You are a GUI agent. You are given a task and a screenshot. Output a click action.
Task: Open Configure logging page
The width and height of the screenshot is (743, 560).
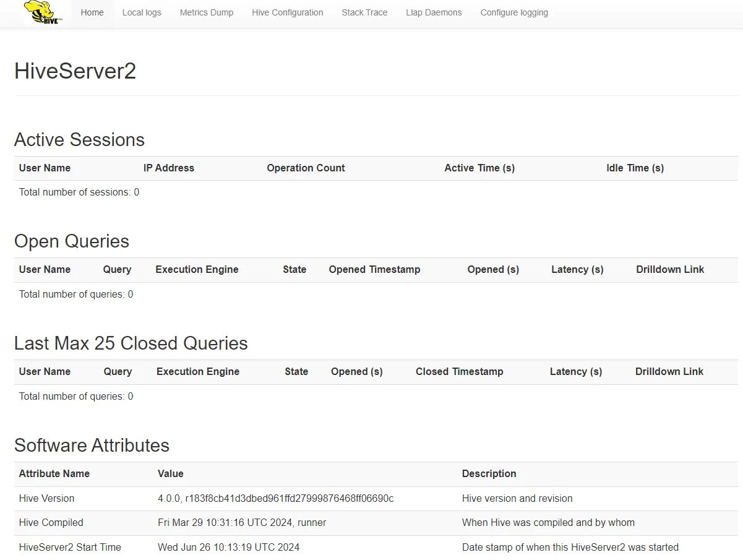click(514, 12)
